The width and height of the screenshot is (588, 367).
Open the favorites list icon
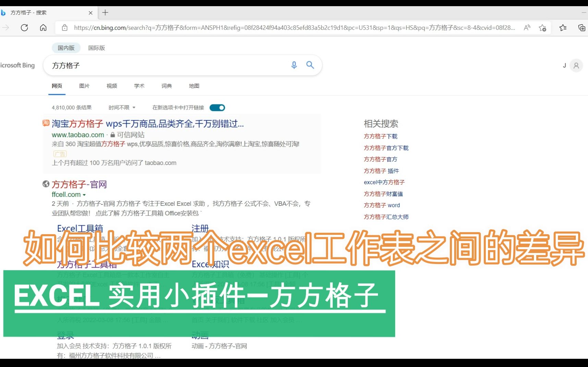pos(563,28)
